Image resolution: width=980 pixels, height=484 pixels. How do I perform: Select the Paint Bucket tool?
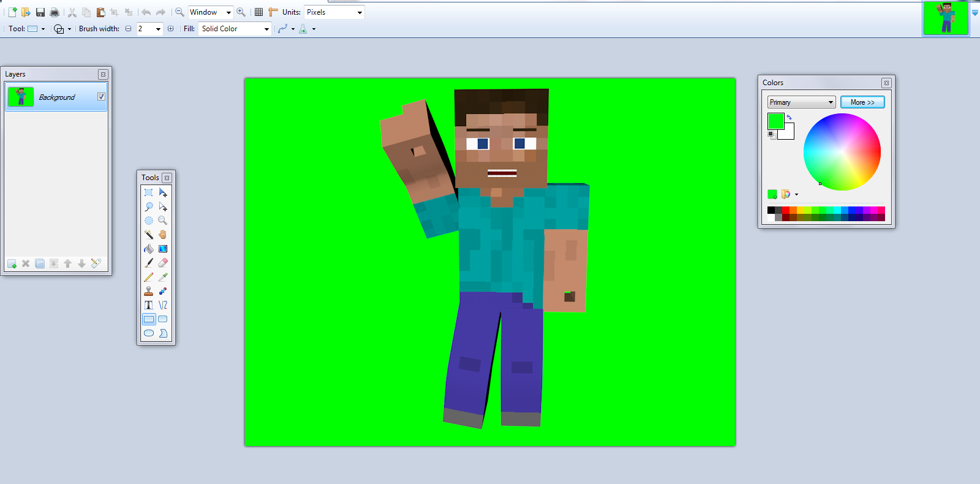coord(149,249)
